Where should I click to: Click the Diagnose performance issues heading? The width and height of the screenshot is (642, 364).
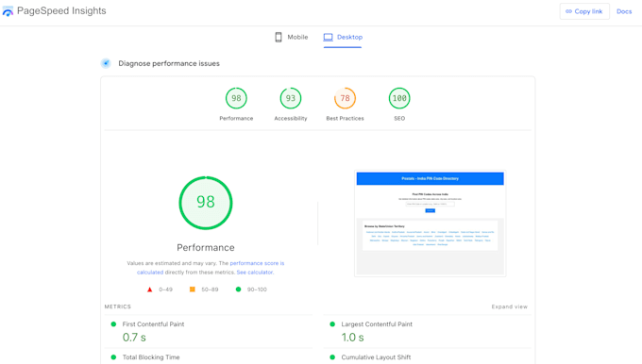[x=169, y=63]
